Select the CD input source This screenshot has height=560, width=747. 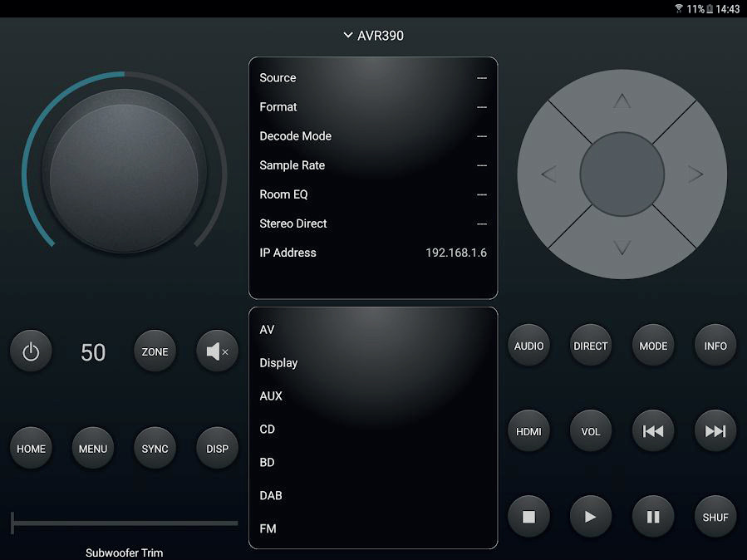(x=373, y=429)
